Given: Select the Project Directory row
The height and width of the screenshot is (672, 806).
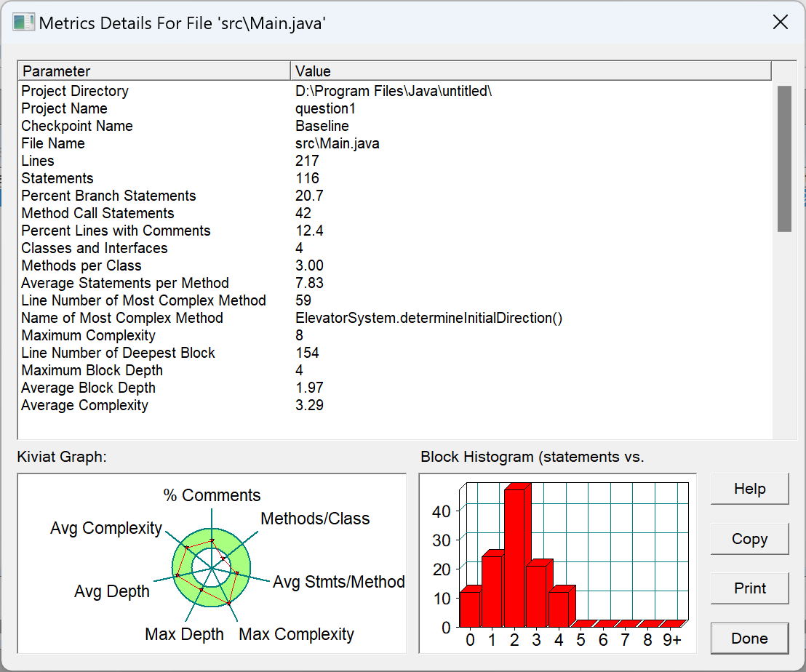Looking at the screenshot, I should (395, 91).
